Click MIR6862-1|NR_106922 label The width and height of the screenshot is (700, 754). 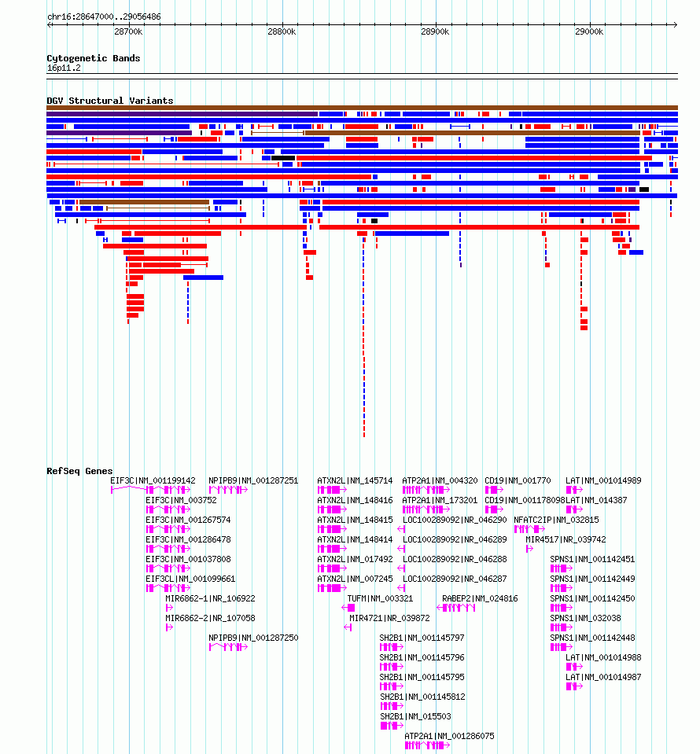coord(210,598)
